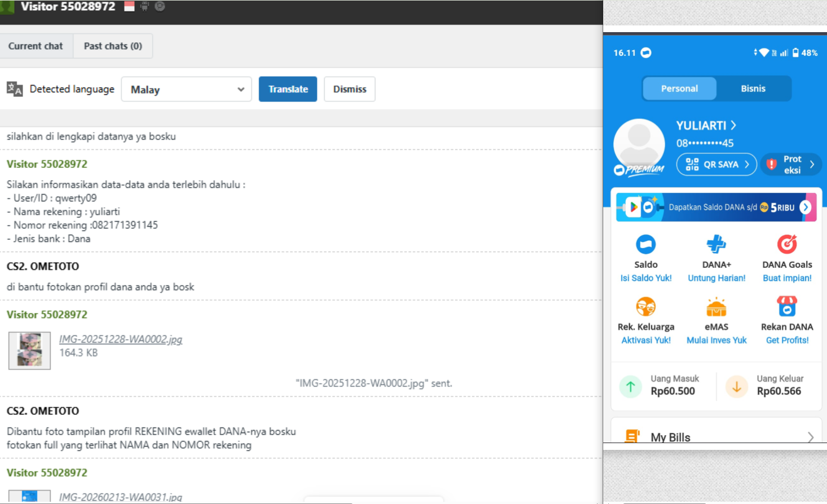
Task: Click the message 'silahkan di lengkapi datanya ya bosku'
Action: tap(91, 136)
